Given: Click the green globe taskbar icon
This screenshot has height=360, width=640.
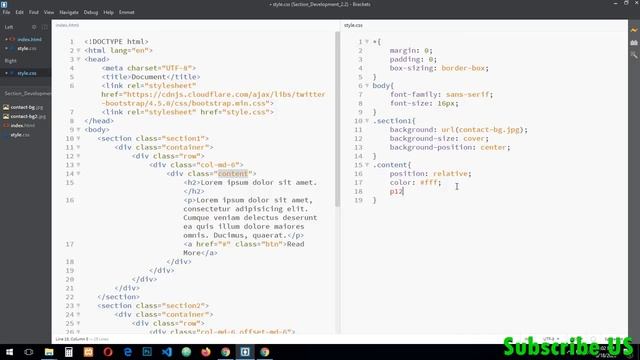Looking at the screenshot, I should pyautogui.click(x=186, y=352).
